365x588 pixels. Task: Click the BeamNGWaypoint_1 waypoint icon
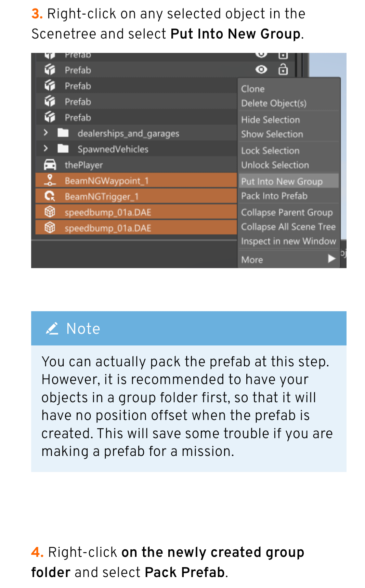(x=50, y=180)
